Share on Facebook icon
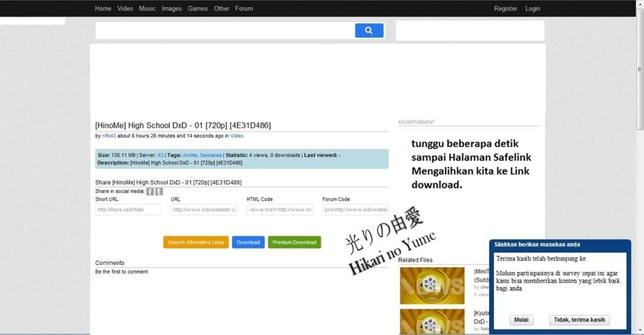The height and width of the screenshot is (335, 644). pos(150,191)
